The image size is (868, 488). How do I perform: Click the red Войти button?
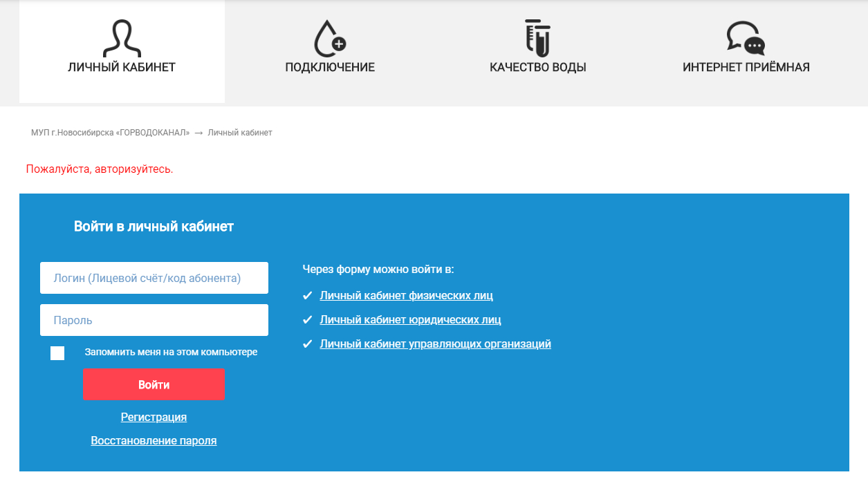tap(154, 384)
